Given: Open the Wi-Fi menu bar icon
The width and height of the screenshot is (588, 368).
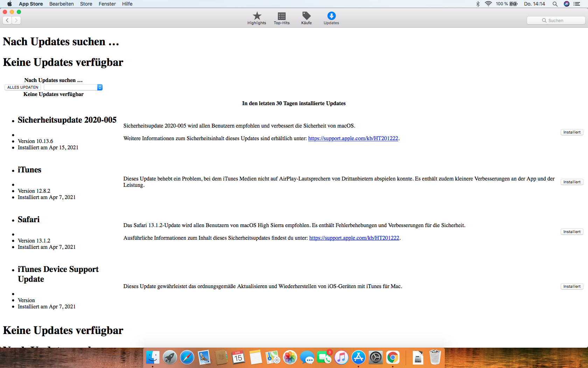Looking at the screenshot, I should [x=488, y=4].
